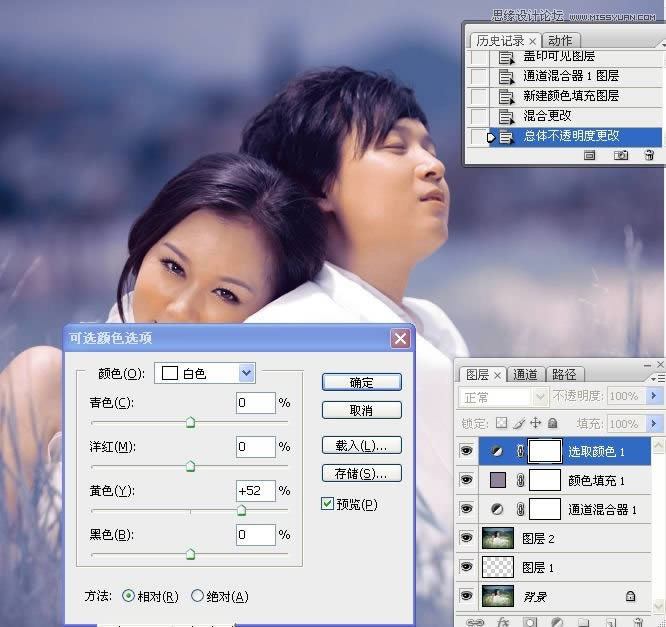This screenshot has width=666, height=627.
Task: Click the link icon on 颜色填充 1 layer
Action: (520, 481)
